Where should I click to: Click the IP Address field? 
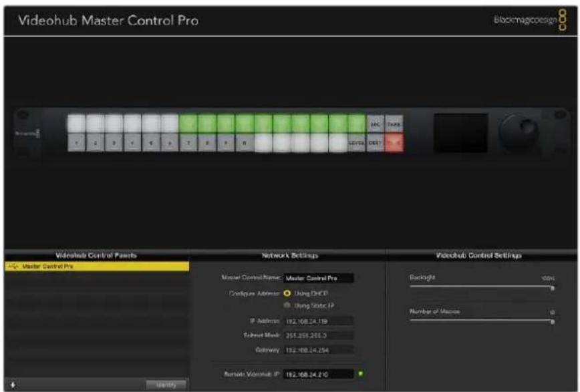[x=319, y=321]
